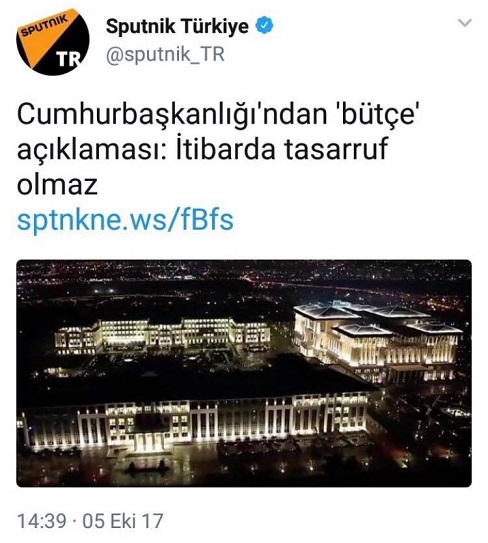Click the word açıklaması in the tweet
Screen dimensions: 488x543
pos(92,150)
